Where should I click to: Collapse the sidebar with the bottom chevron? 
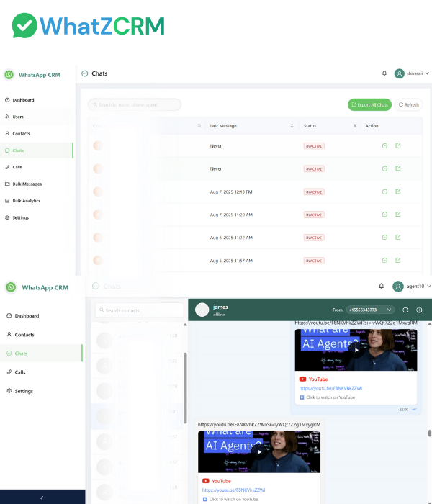click(42, 498)
